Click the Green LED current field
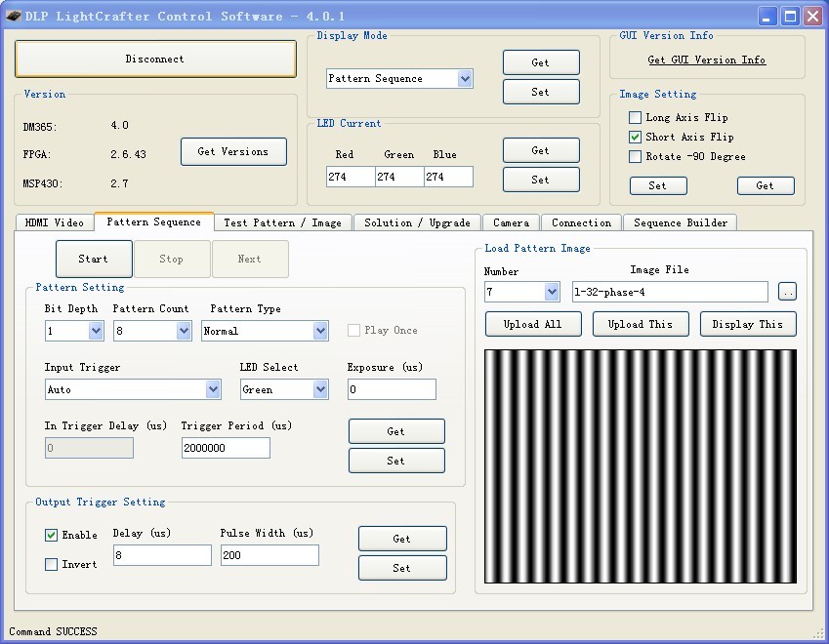Image resolution: width=829 pixels, height=644 pixels. (x=399, y=177)
